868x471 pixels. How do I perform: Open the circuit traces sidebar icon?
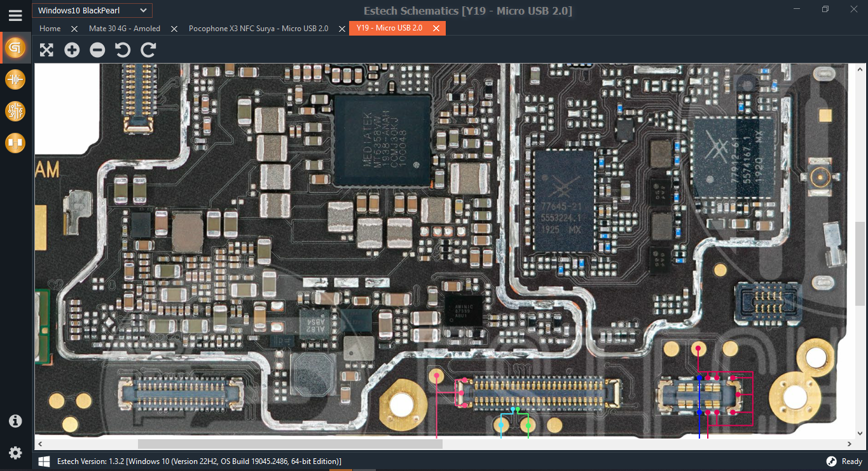[x=15, y=111]
